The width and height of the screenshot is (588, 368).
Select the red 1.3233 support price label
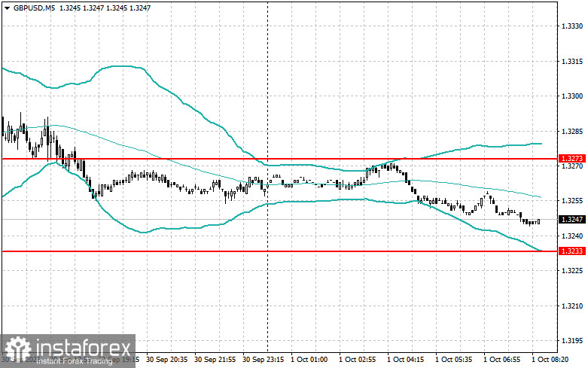click(x=572, y=251)
